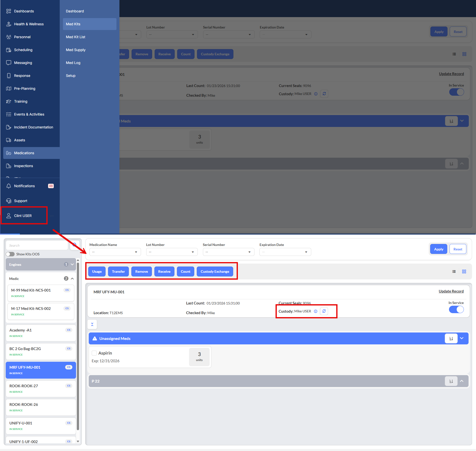The width and height of the screenshot is (476, 451).
Task: Open the Medication Name dropdown
Action: (115, 252)
